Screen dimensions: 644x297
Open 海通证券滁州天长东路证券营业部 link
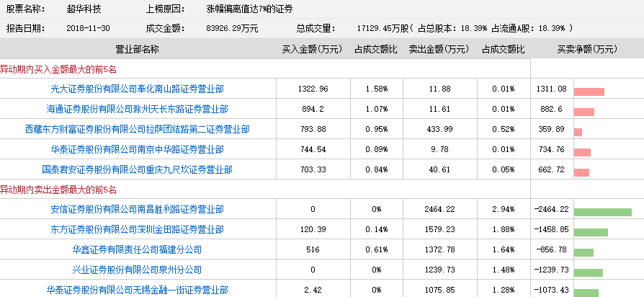point(137,110)
